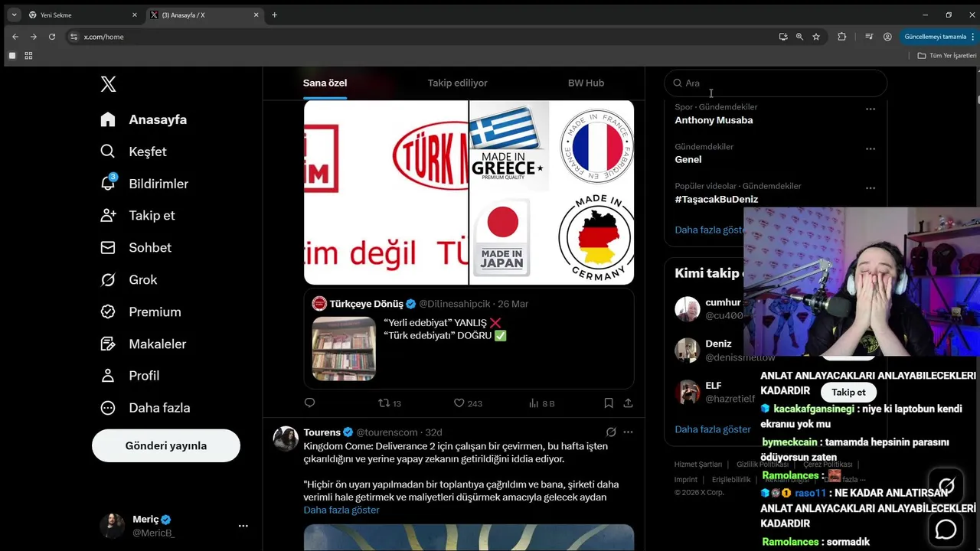Go to Profil page

[129, 376]
